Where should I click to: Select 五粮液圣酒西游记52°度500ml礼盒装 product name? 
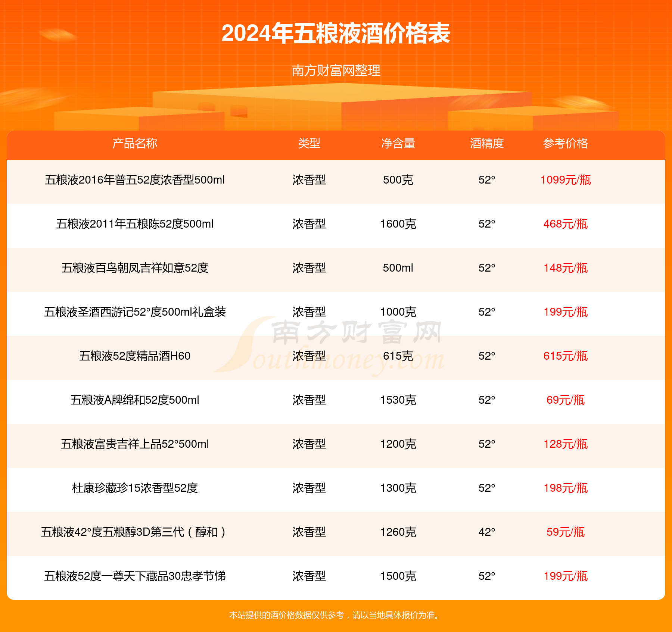tap(135, 312)
